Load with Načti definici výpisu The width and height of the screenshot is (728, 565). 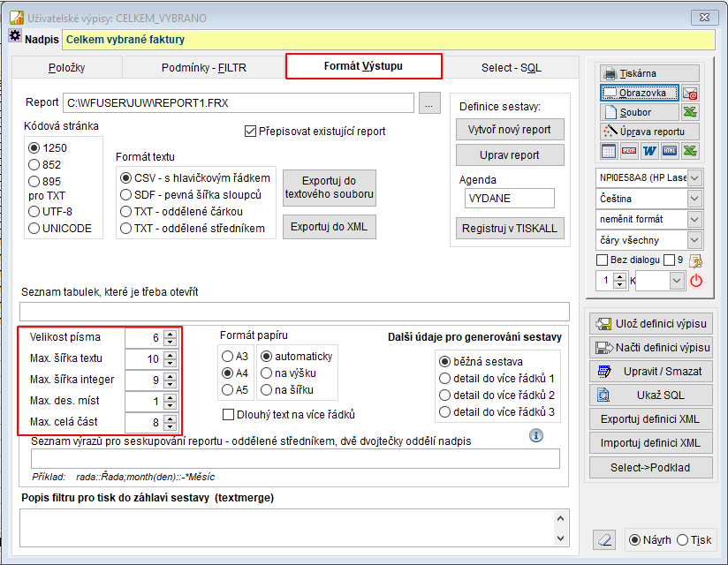click(x=651, y=348)
